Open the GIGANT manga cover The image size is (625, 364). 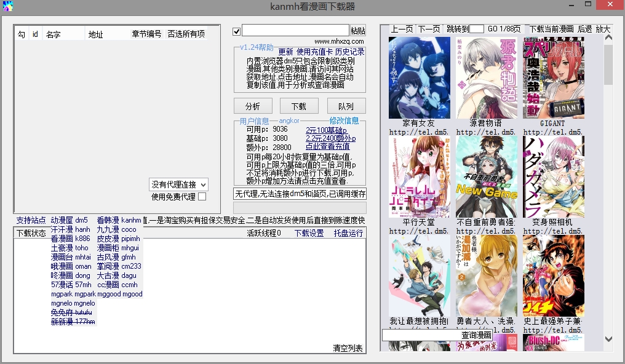553,77
